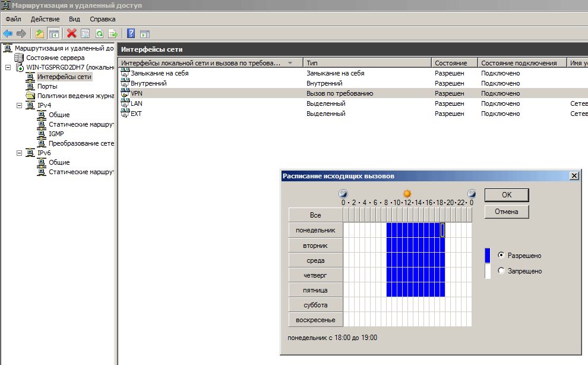Click the green Refresh toolbar icon
The width and height of the screenshot is (588, 365).
coord(99,33)
